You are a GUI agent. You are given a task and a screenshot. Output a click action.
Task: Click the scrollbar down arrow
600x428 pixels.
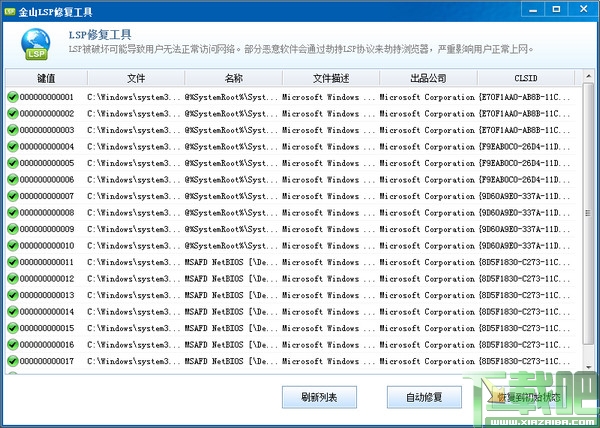coord(588,368)
